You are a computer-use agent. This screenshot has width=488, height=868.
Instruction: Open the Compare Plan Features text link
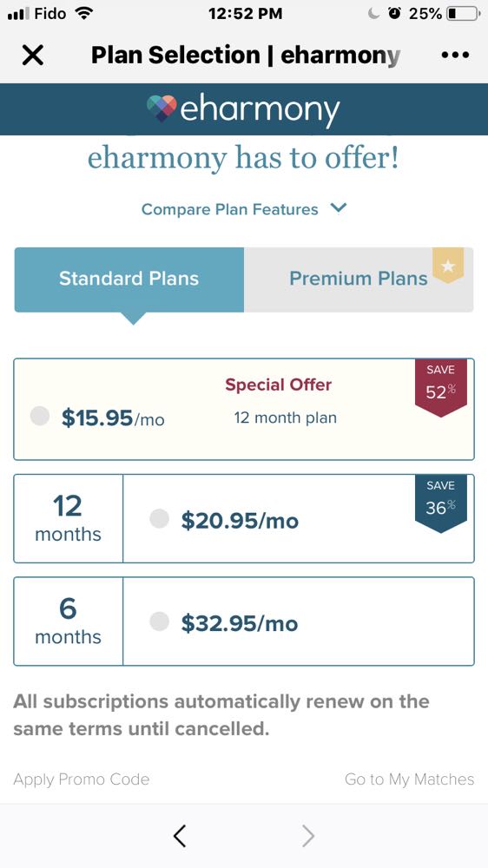[229, 209]
